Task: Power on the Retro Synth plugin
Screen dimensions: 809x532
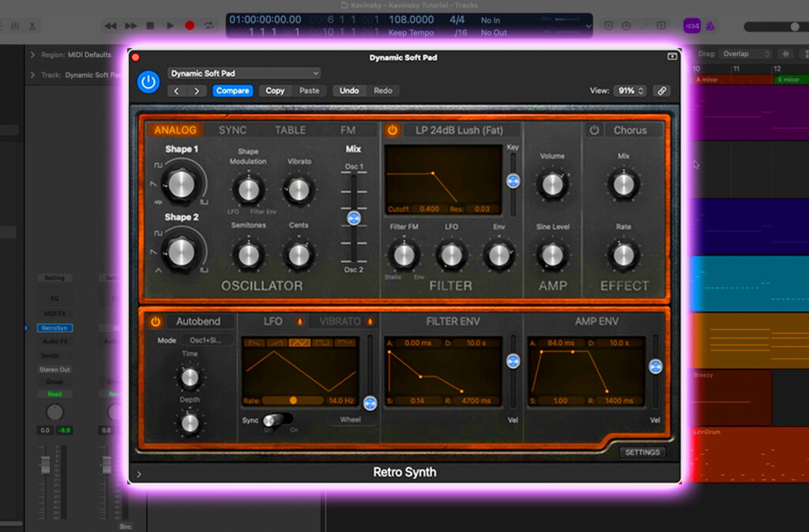Action: (x=148, y=81)
